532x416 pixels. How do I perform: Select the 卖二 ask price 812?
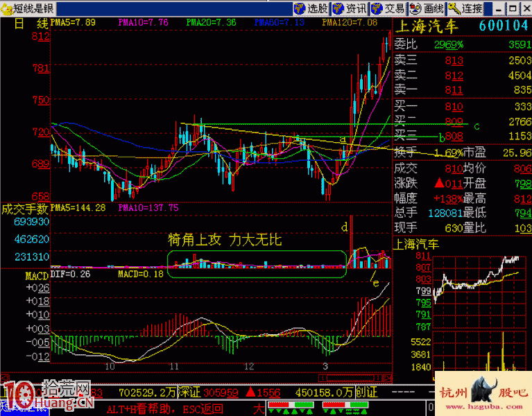pyautogui.click(x=454, y=76)
